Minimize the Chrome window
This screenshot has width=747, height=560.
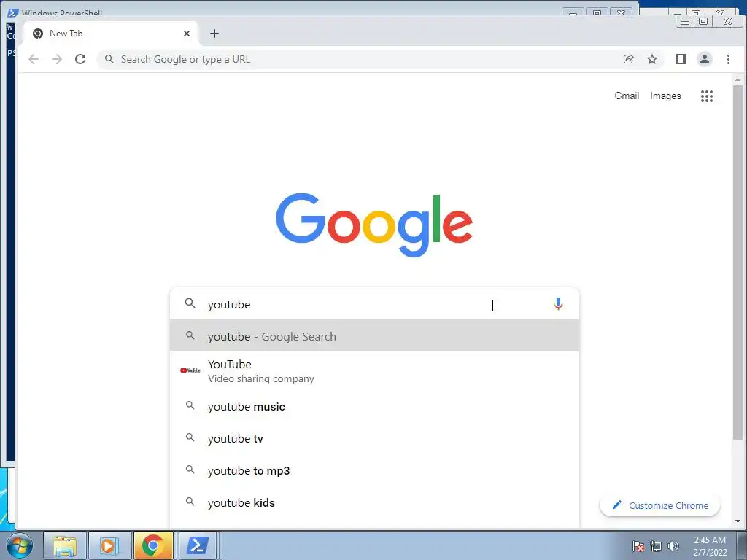coord(684,21)
